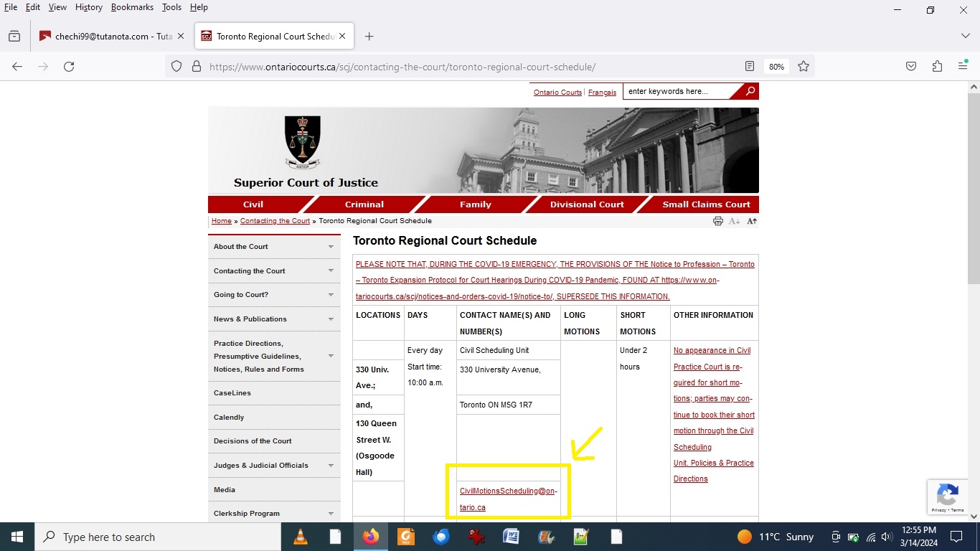Image resolution: width=980 pixels, height=551 pixels.
Task: Open the List all tabs dropdown
Action: tap(965, 36)
